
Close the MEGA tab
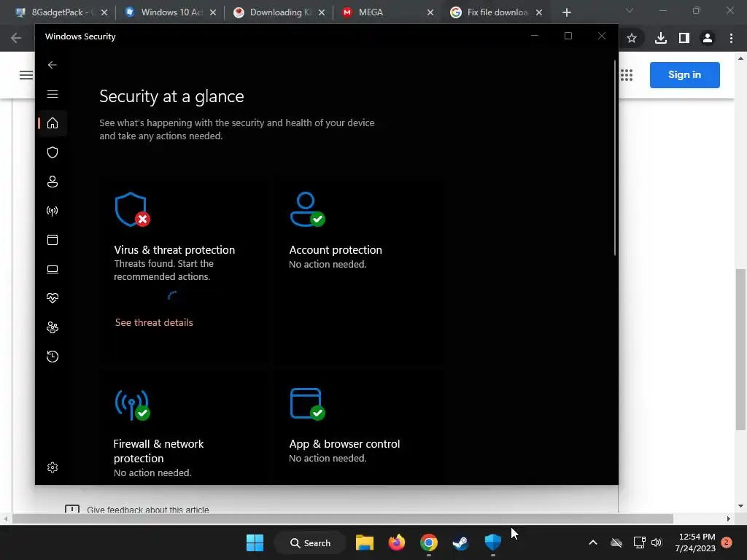point(430,12)
